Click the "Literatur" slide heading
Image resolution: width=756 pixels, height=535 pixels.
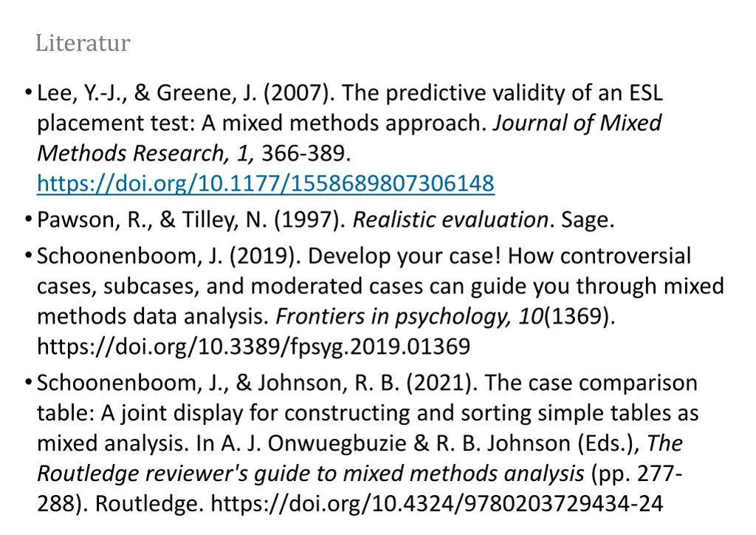(x=83, y=43)
